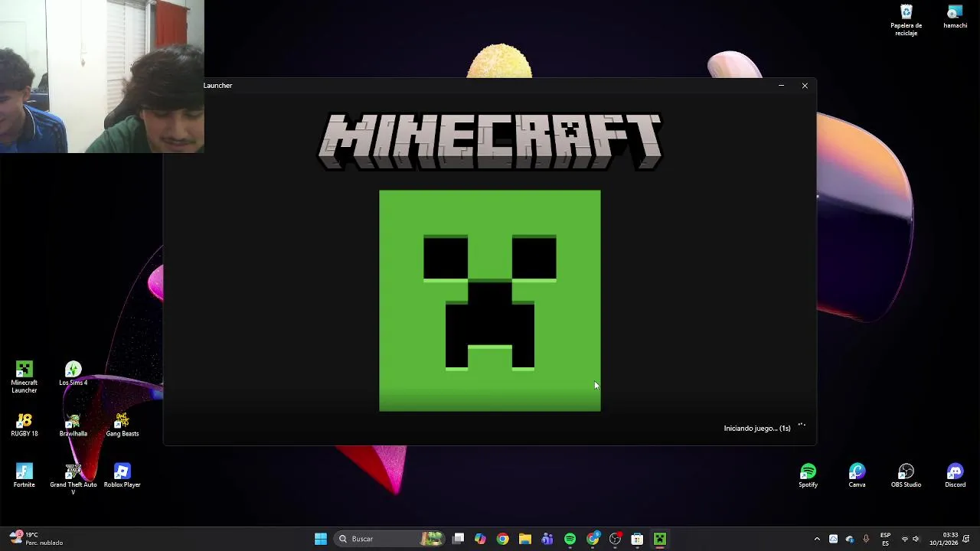The image size is (980, 551).
Task: Click the loading spinner beside Iniciando juego
Action: pyautogui.click(x=802, y=425)
